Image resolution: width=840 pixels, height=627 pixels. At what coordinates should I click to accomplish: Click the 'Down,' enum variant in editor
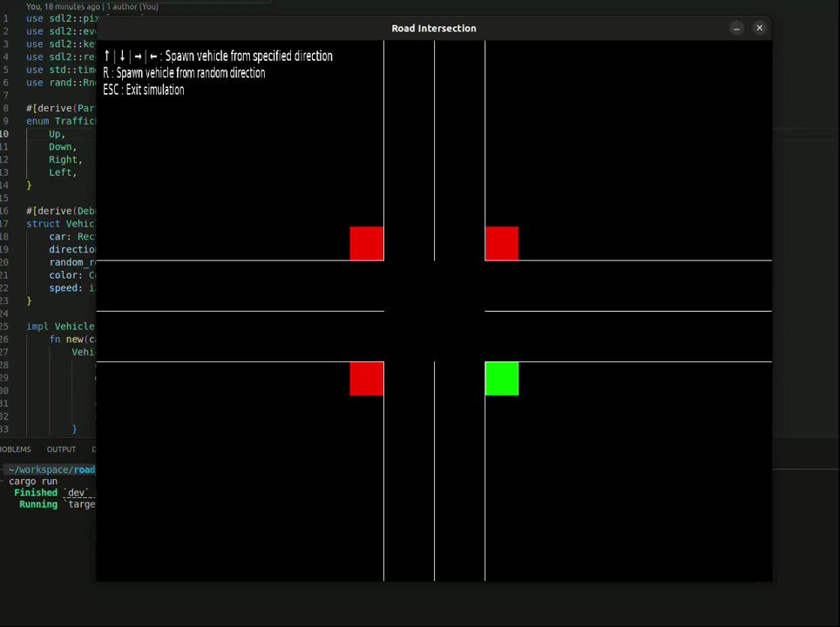coord(63,146)
